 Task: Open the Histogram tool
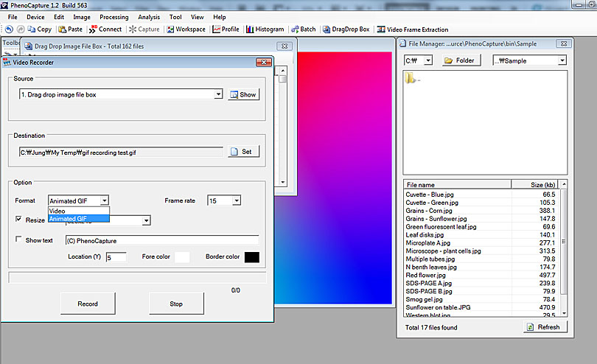pyautogui.click(x=265, y=29)
